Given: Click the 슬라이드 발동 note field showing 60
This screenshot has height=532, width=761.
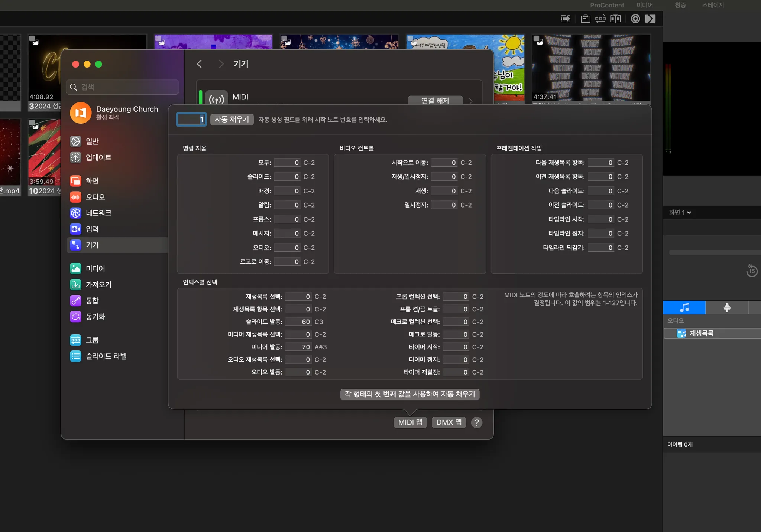Looking at the screenshot, I should click(298, 322).
